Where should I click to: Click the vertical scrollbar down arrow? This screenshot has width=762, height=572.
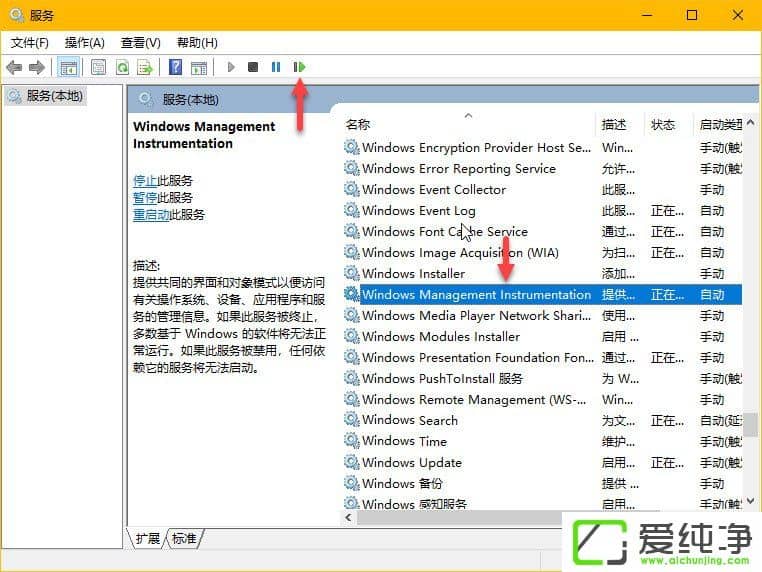[x=750, y=501]
